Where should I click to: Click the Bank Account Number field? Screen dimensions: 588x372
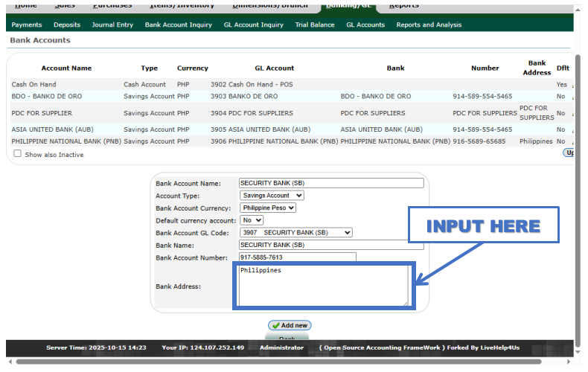coord(297,257)
